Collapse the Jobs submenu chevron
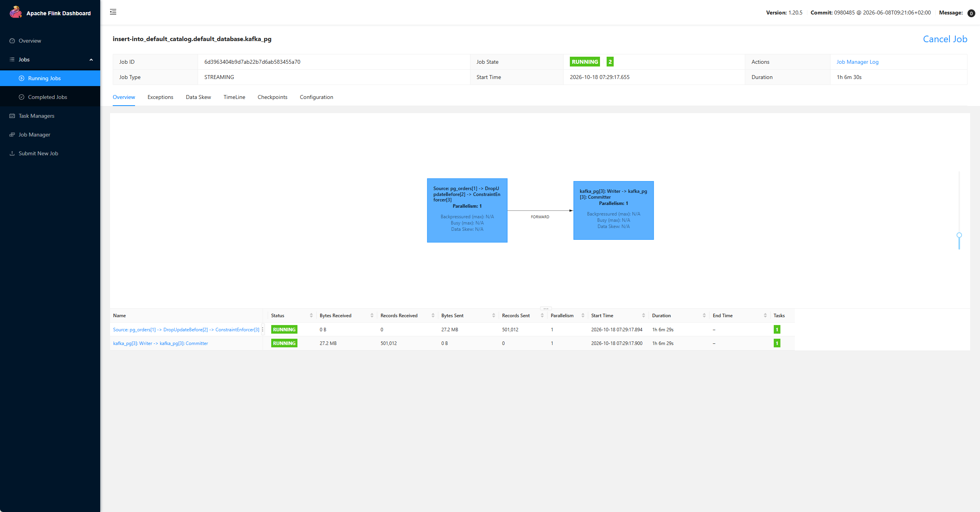 (x=91, y=60)
